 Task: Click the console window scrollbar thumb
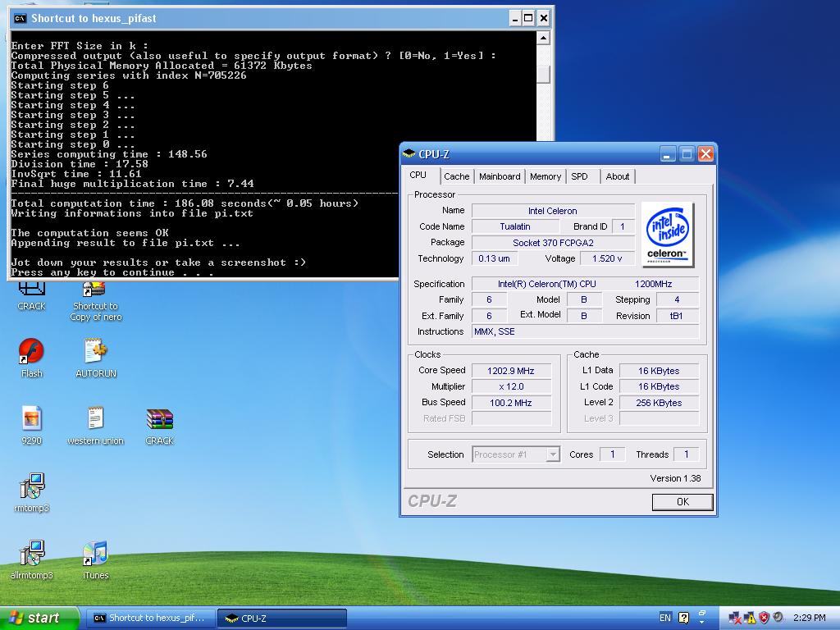click(x=543, y=75)
